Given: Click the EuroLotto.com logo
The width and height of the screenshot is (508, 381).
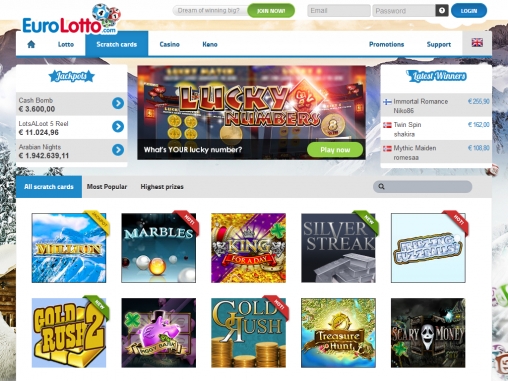Looking at the screenshot, I should coord(71,20).
